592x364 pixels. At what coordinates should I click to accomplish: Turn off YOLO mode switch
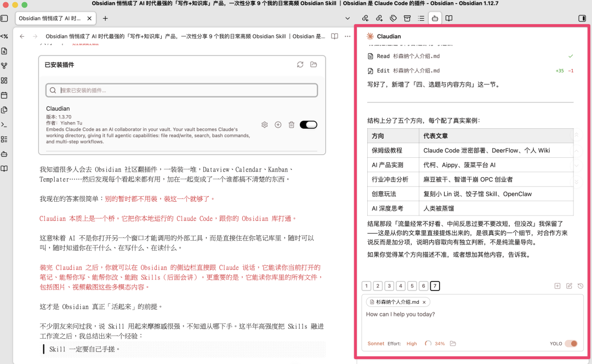(571, 344)
